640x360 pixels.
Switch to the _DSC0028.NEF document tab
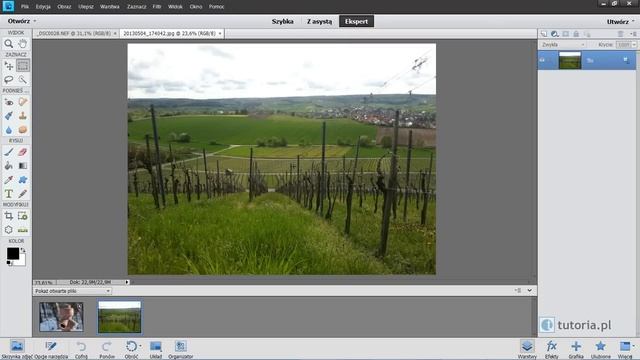coord(77,33)
